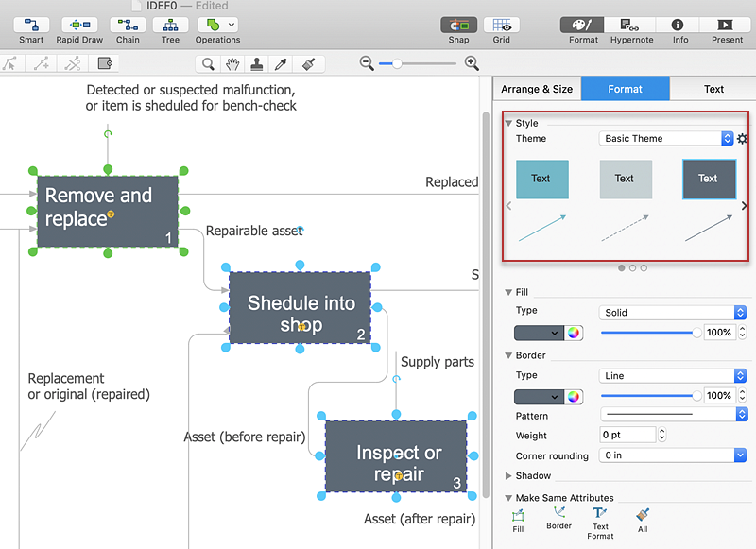Choose the Tree layout tool
756x549 pixels.
pyautogui.click(x=170, y=25)
